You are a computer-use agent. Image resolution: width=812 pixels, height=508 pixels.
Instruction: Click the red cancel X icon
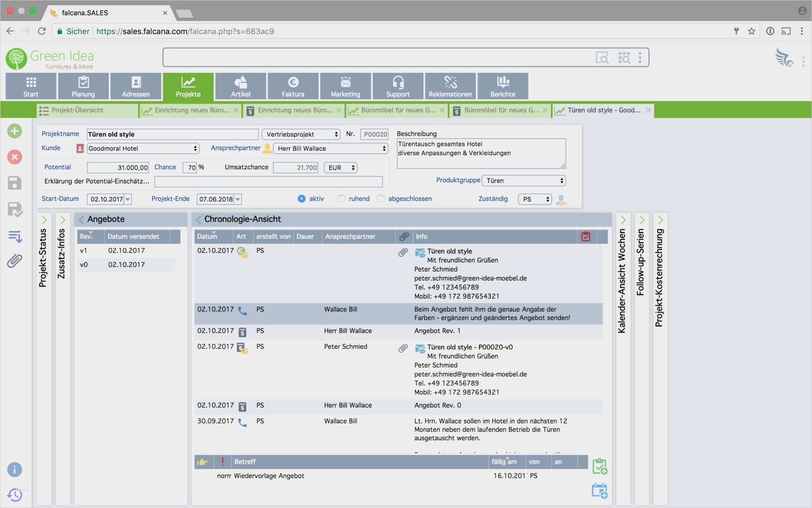(15, 157)
